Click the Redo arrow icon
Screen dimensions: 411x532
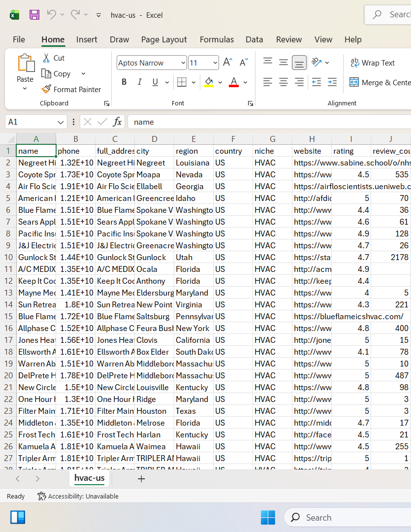[75, 15]
